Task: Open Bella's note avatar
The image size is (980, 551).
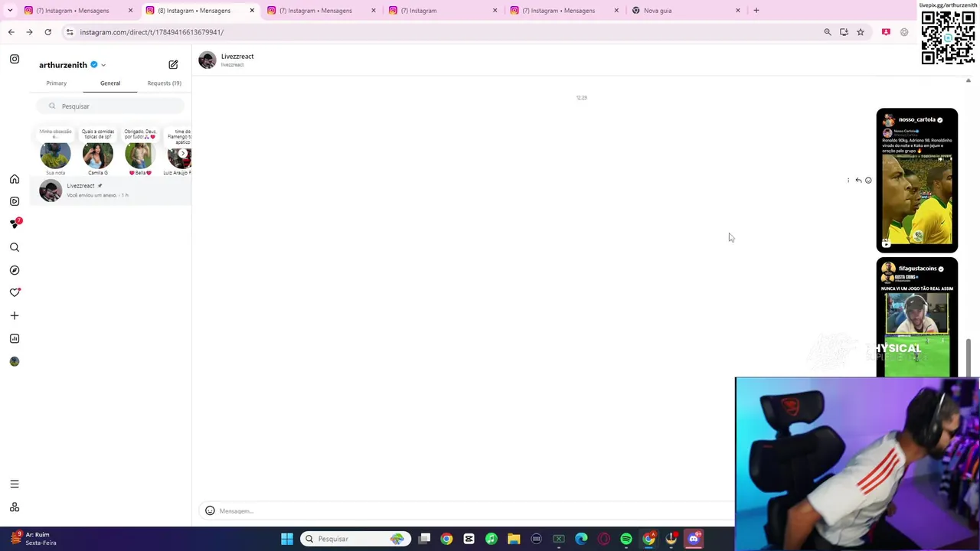Action: pyautogui.click(x=139, y=155)
